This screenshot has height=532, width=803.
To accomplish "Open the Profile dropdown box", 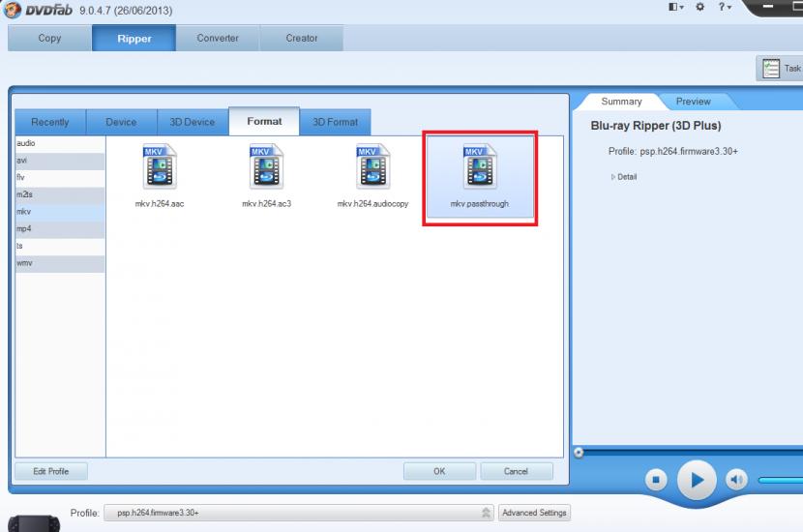I will 299,513.
